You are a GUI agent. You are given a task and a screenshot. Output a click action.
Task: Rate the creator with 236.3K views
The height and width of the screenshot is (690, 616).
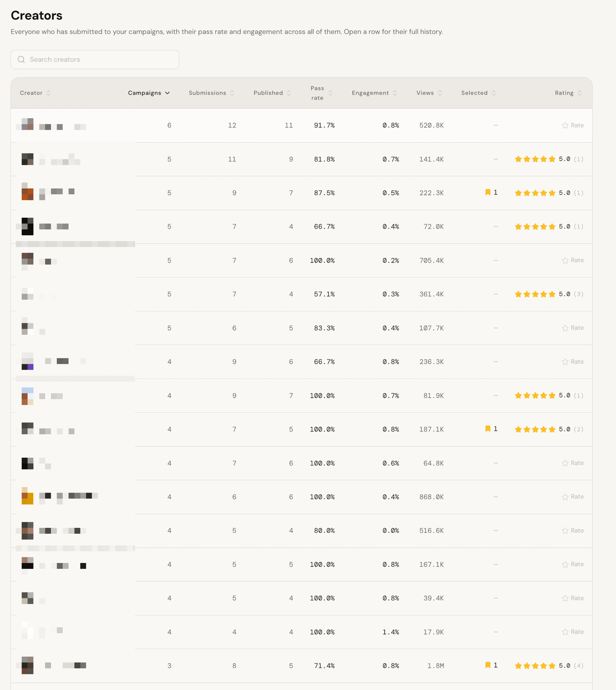tap(573, 362)
